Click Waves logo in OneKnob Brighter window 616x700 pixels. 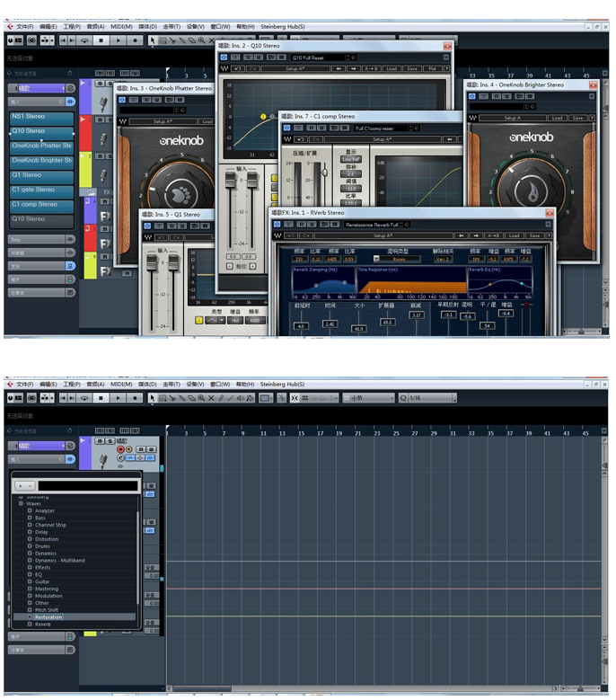point(472,118)
